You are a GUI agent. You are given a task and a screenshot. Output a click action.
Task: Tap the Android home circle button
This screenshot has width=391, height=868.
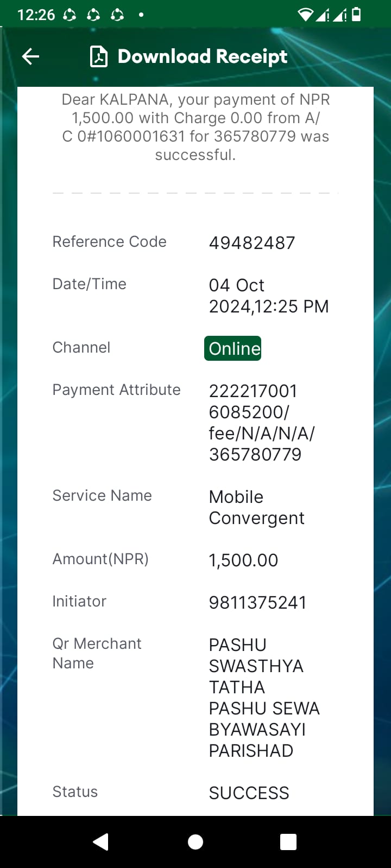click(x=195, y=841)
